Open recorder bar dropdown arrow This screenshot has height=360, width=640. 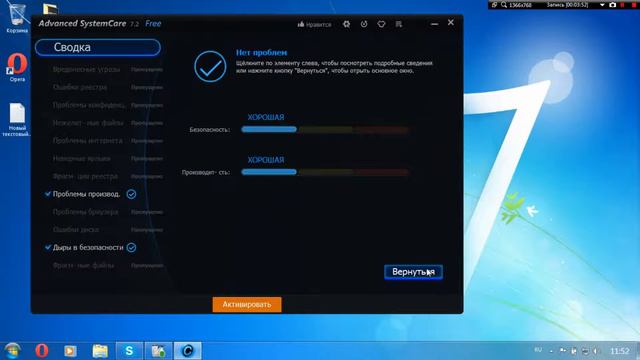coord(602,5)
